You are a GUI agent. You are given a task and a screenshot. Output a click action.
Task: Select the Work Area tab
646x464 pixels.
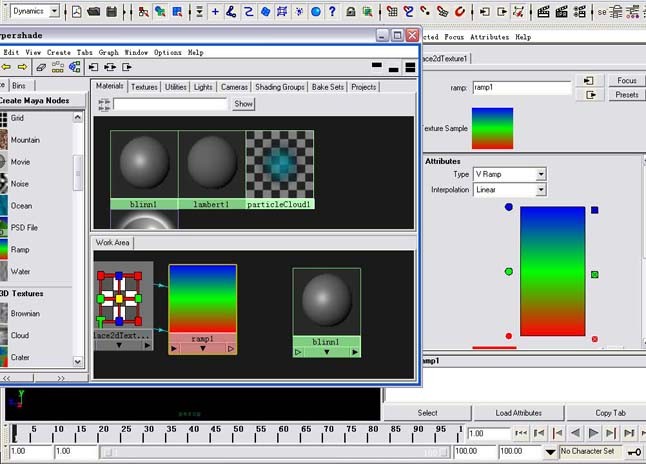[x=112, y=243]
